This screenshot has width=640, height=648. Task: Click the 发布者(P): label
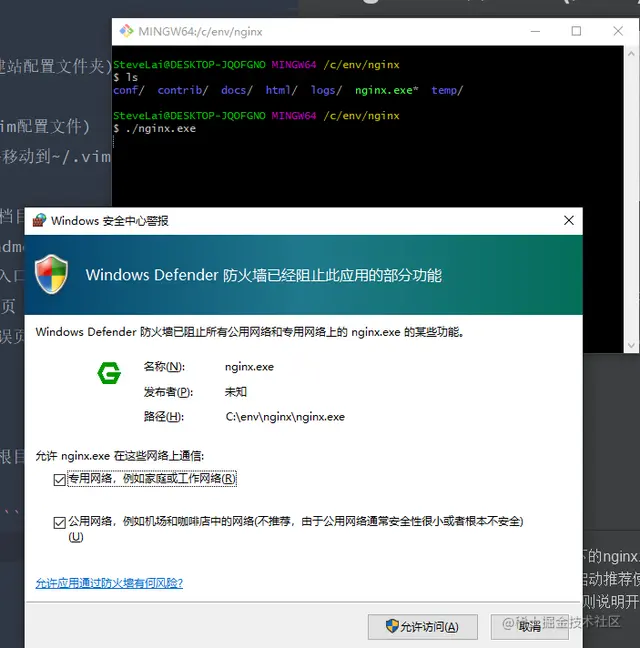coord(168,392)
